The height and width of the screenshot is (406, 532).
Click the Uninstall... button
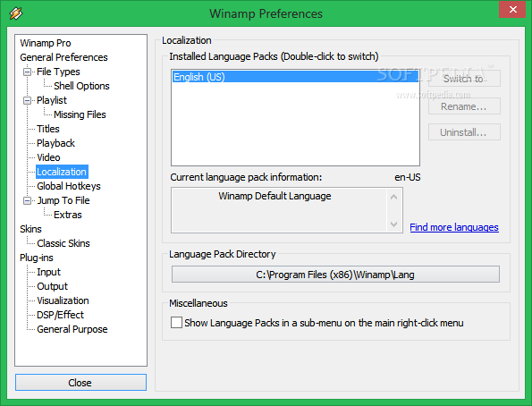click(464, 132)
